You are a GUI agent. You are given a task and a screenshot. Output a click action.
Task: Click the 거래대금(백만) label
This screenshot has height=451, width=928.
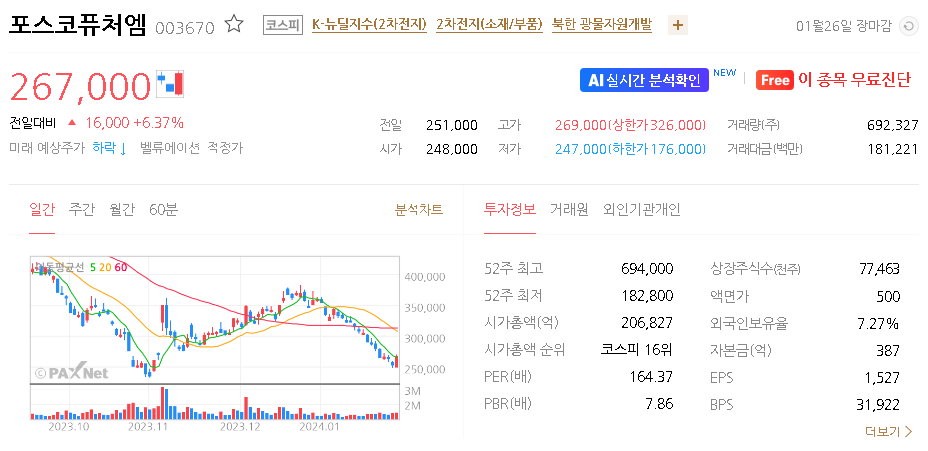pos(765,149)
